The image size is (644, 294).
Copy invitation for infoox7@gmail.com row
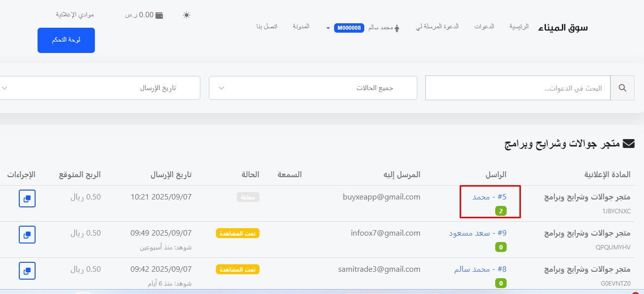tap(27, 234)
